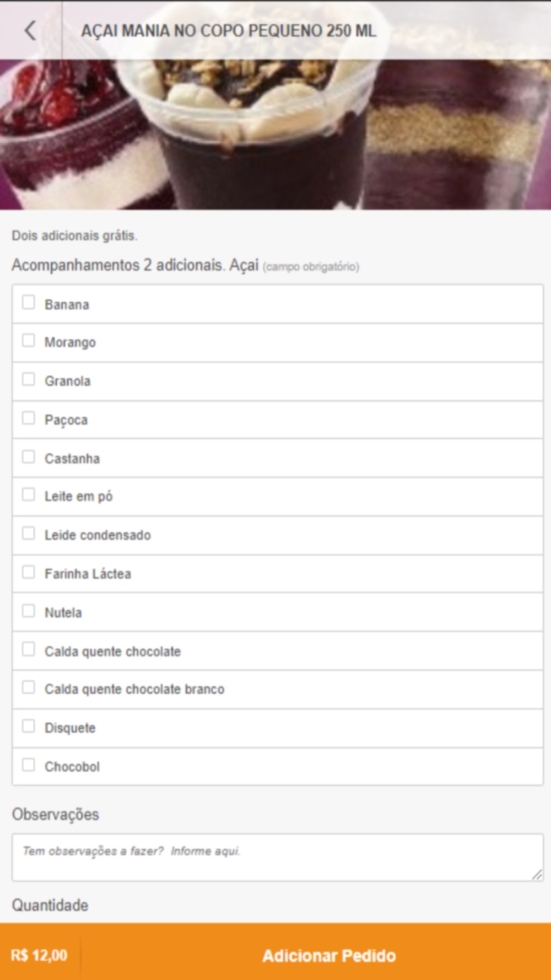Check the Chocobol option
Image resolution: width=551 pixels, height=980 pixels.
[29, 765]
